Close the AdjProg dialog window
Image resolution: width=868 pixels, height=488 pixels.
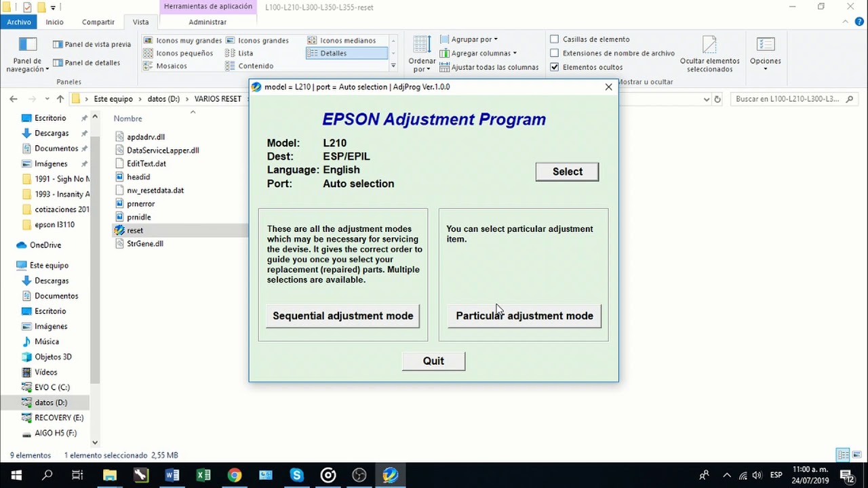tap(608, 87)
